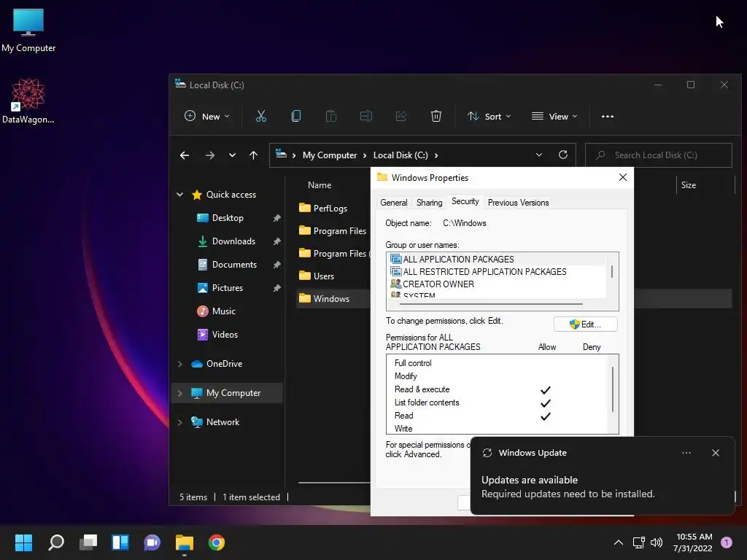Image resolution: width=747 pixels, height=560 pixels.
Task: Dismiss the Windows Update notification
Action: [x=716, y=453]
